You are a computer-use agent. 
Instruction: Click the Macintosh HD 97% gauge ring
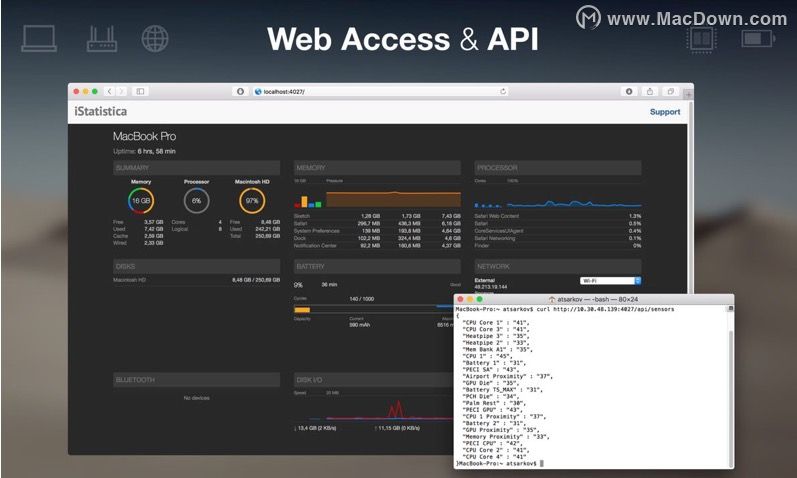pos(252,201)
